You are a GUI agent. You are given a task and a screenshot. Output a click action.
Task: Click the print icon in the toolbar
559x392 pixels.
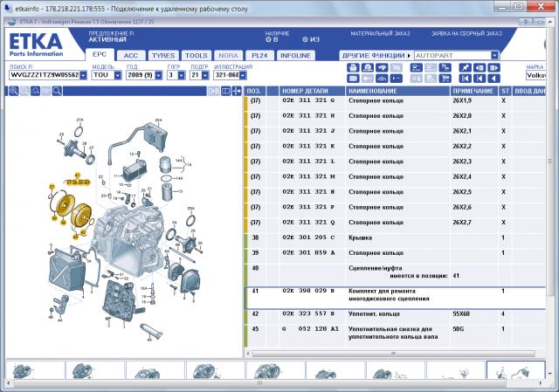tap(353, 68)
